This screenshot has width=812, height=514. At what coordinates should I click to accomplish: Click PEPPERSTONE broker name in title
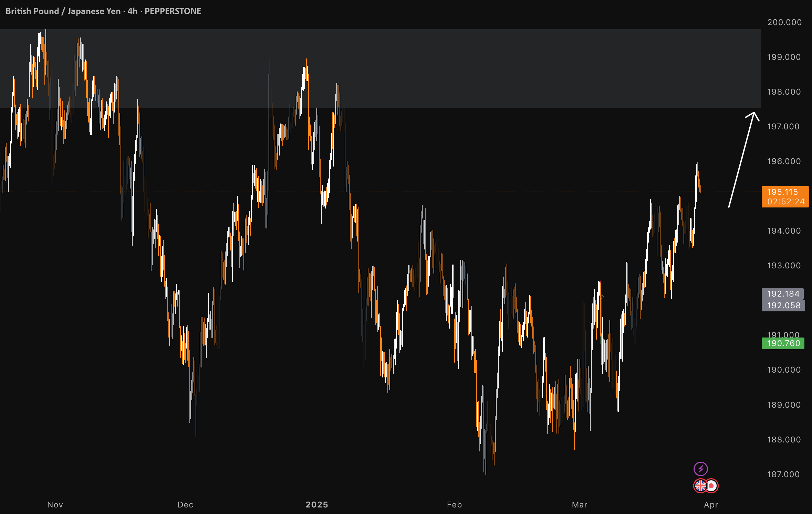pos(173,11)
